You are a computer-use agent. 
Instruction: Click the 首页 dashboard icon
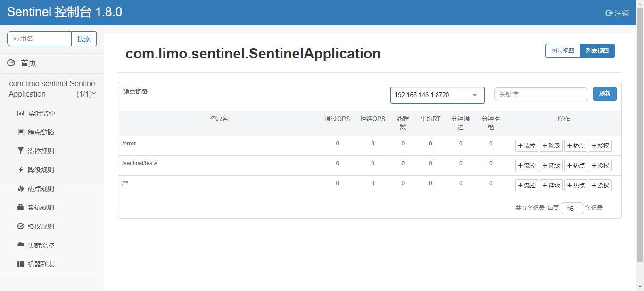coord(11,63)
